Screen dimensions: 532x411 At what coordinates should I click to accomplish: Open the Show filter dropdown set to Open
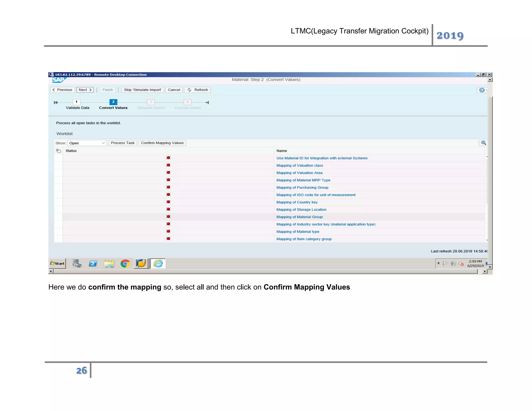pos(87,143)
